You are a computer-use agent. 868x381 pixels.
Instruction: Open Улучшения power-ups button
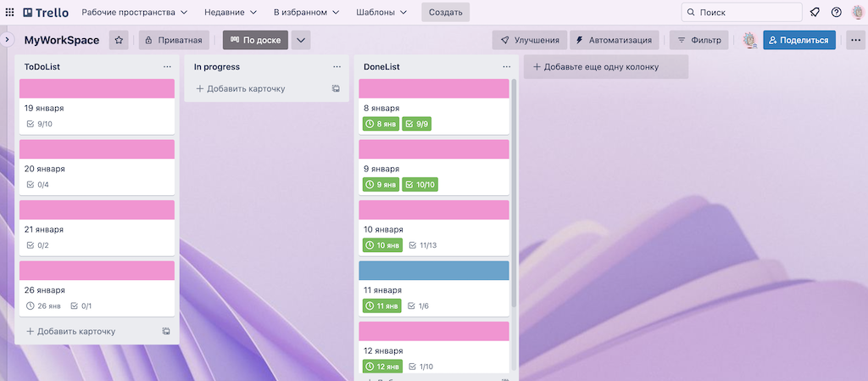pos(530,41)
